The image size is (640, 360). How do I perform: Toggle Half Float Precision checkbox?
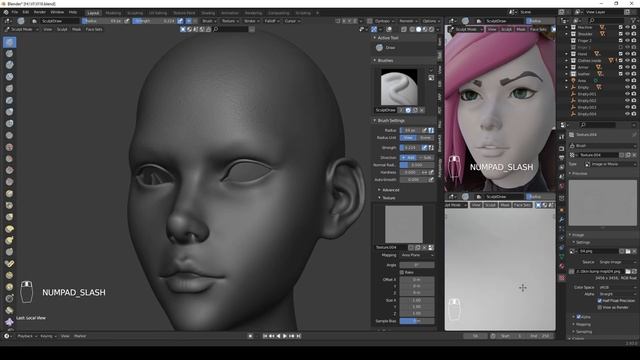pos(600,301)
